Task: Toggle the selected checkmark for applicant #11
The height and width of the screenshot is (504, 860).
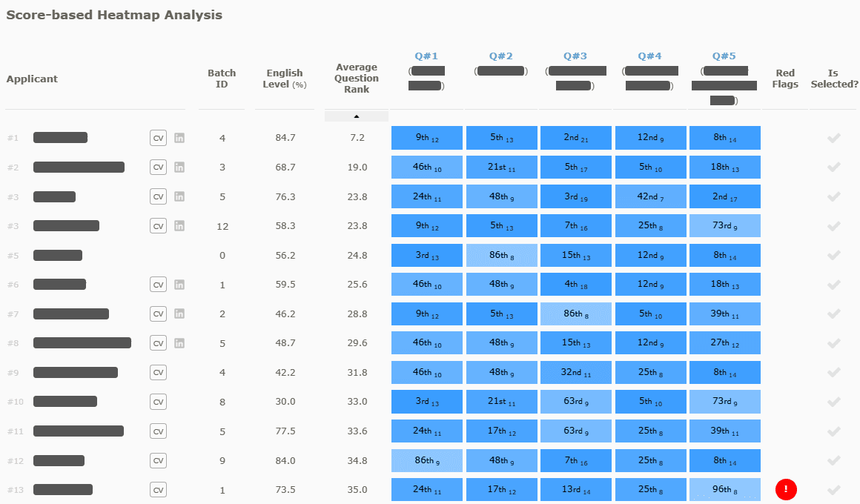Action: [x=833, y=431]
